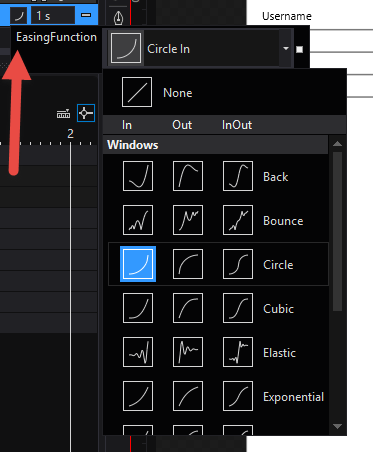The width and height of the screenshot is (373, 452).
Task: Click the Exponential row label
Action: coord(293,397)
